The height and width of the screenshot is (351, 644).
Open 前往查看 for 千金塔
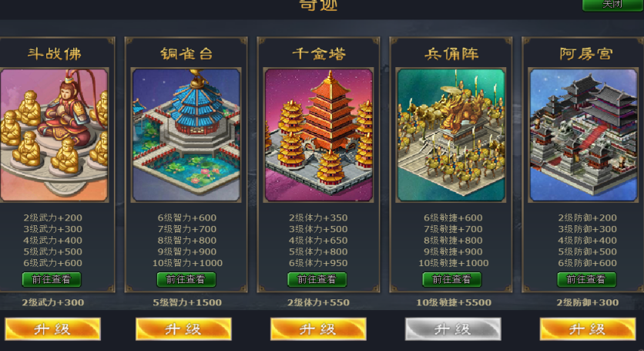click(317, 279)
